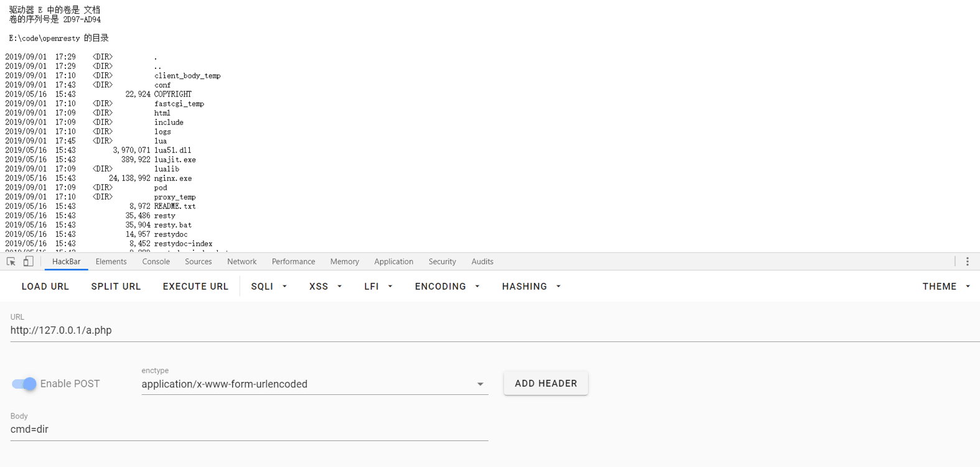The height and width of the screenshot is (467, 980).
Task: Click the Body field containing cmd=dir
Action: point(249,430)
